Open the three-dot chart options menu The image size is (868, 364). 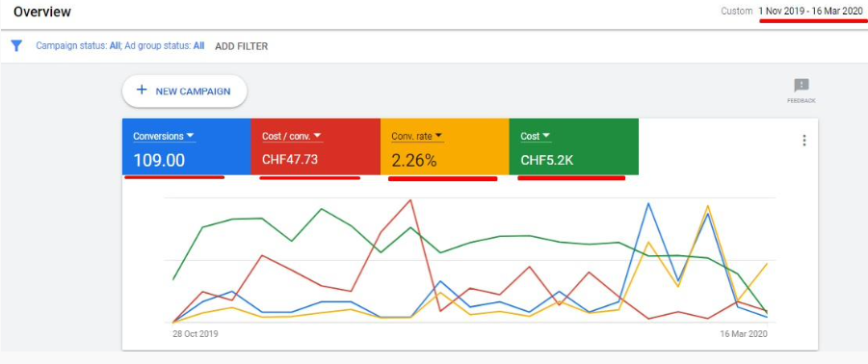point(804,141)
